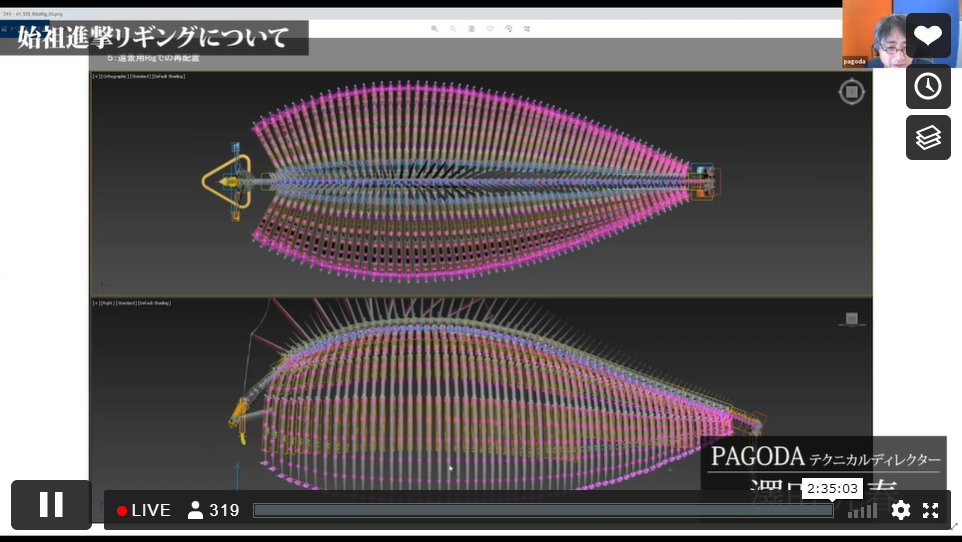This screenshot has height=542, width=962.
Task: Click the Right viewport label
Action: point(107,303)
